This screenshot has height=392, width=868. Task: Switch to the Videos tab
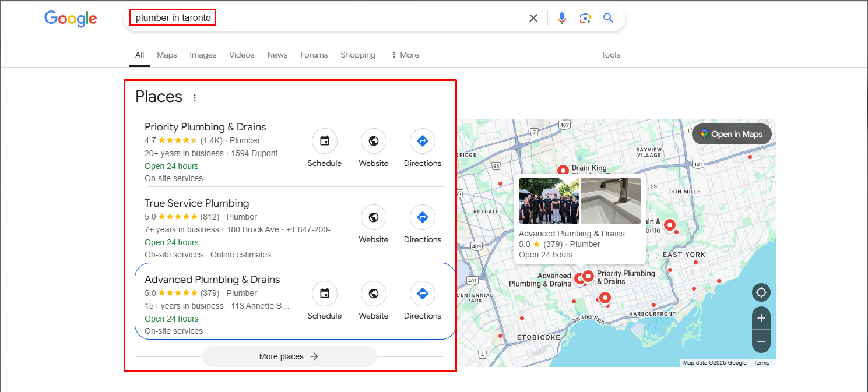click(242, 55)
